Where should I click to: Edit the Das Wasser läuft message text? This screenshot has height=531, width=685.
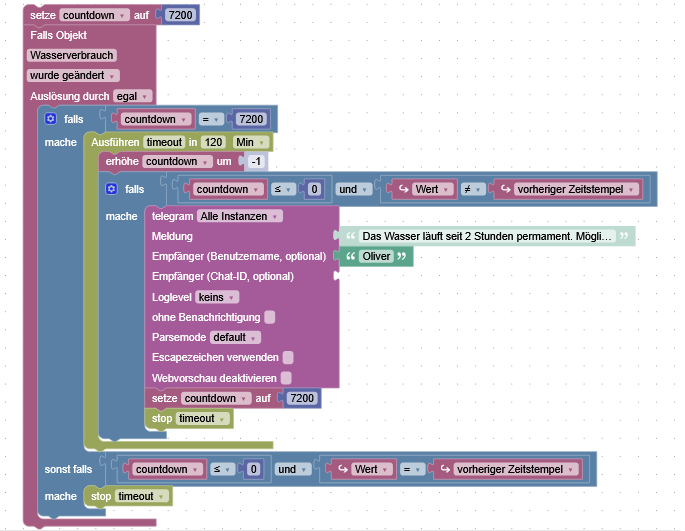tap(487, 236)
